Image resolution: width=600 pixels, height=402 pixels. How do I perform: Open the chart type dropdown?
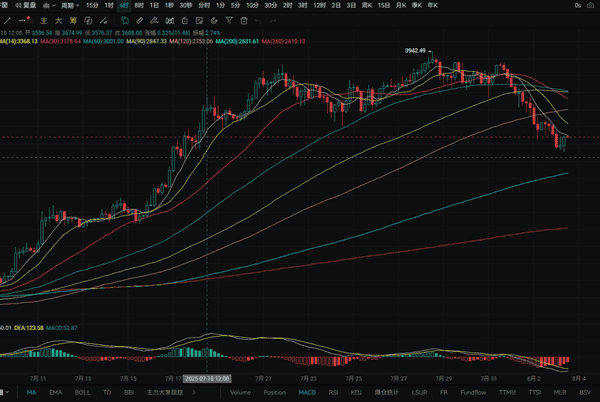click(x=48, y=6)
